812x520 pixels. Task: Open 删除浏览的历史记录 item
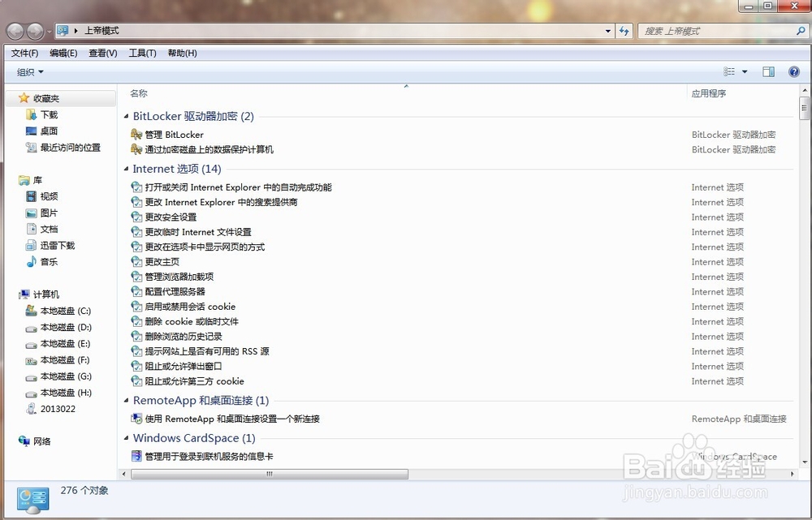click(184, 337)
